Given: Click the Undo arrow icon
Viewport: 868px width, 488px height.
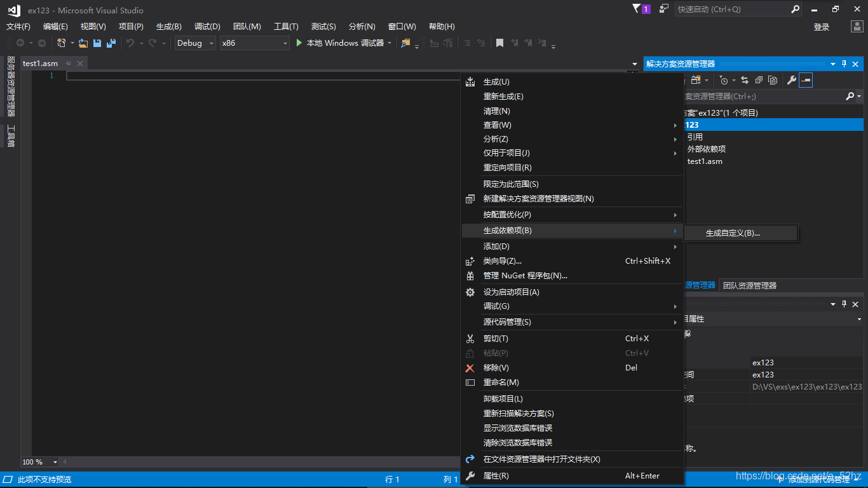Looking at the screenshot, I should coord(130,43).
